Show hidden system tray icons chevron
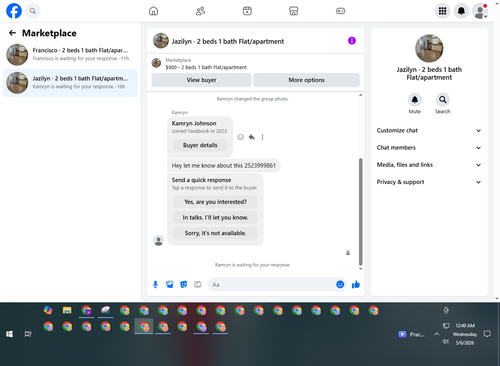 (x=436, y=334)
